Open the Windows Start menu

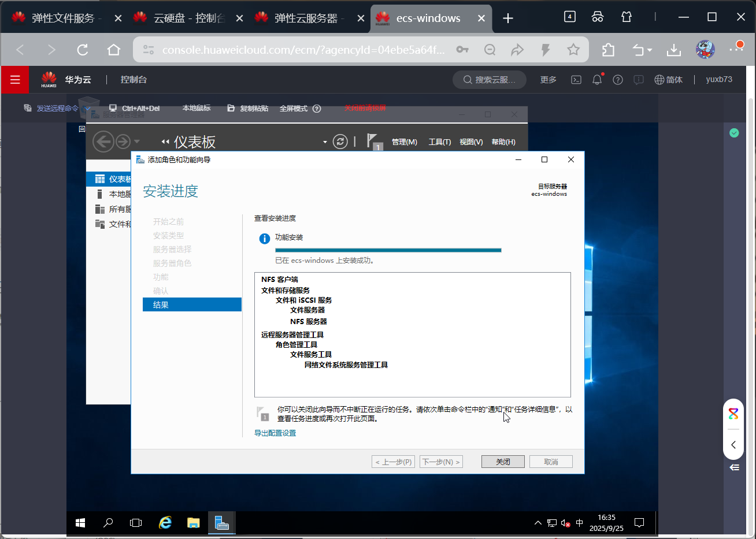(x=80, y=523)
